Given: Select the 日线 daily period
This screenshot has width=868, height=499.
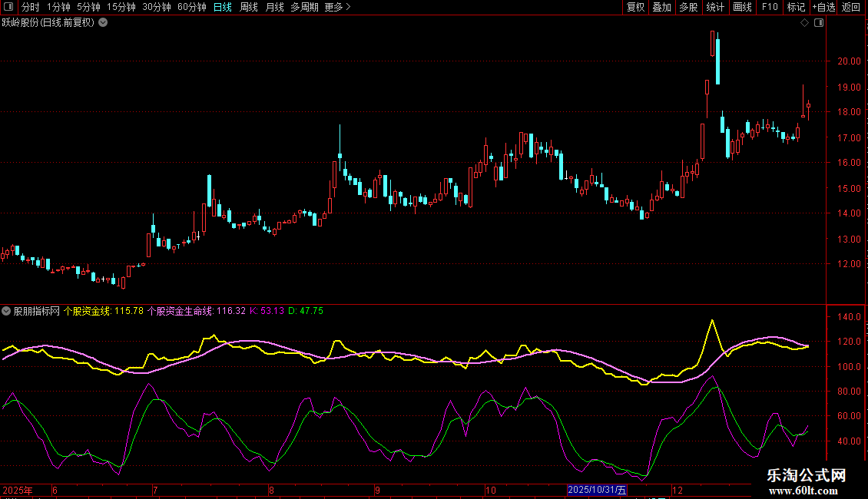Looking at the screenshot, I should (223, 7).
